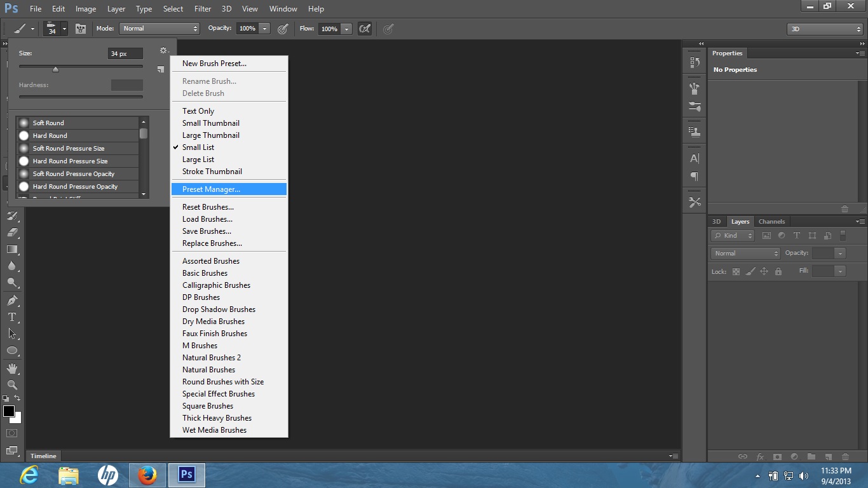Open the brush picker gear menu

click(164, 51)
